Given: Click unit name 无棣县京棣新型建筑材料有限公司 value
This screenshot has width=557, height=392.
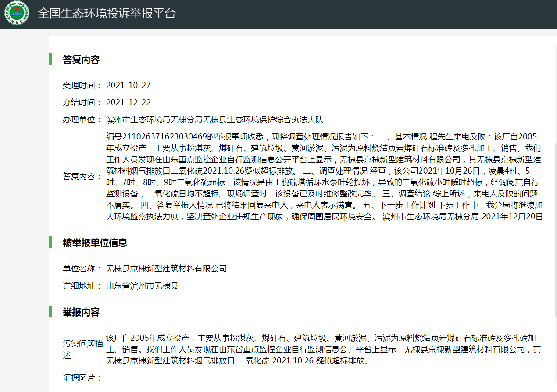Looking at the screenshot, I should (x=167, y=268).
